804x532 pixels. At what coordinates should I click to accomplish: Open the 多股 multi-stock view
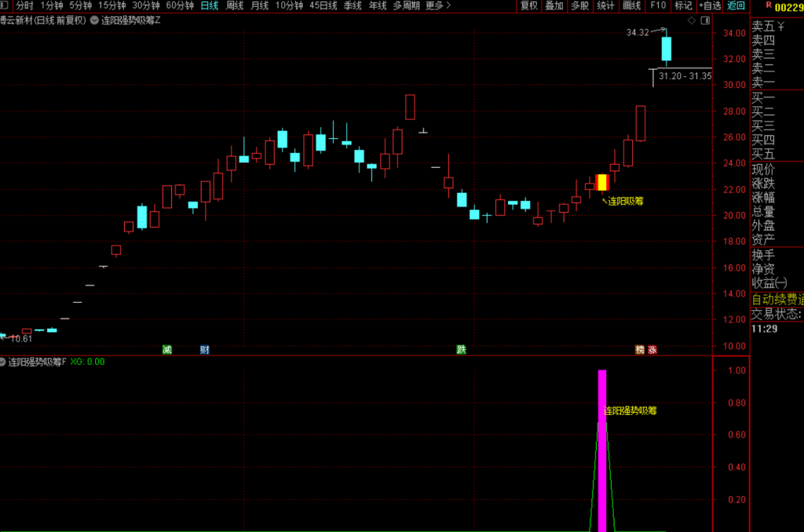[x=580, y=5]
